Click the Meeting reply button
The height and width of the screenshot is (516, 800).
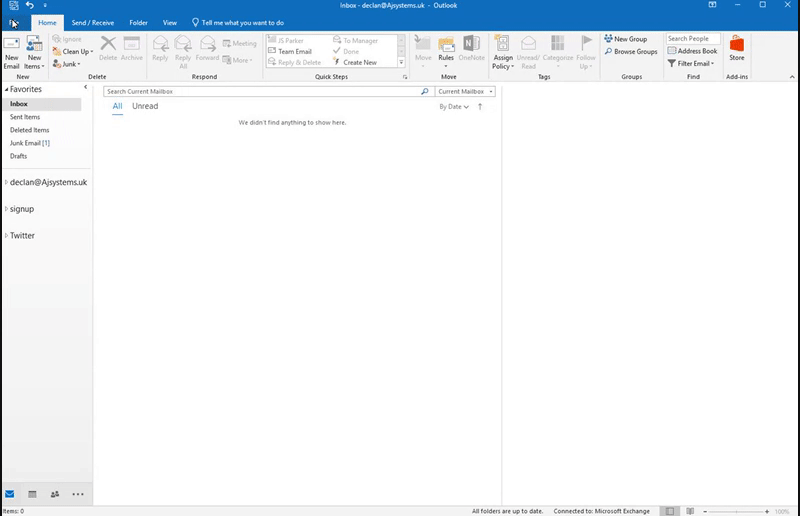239,43
